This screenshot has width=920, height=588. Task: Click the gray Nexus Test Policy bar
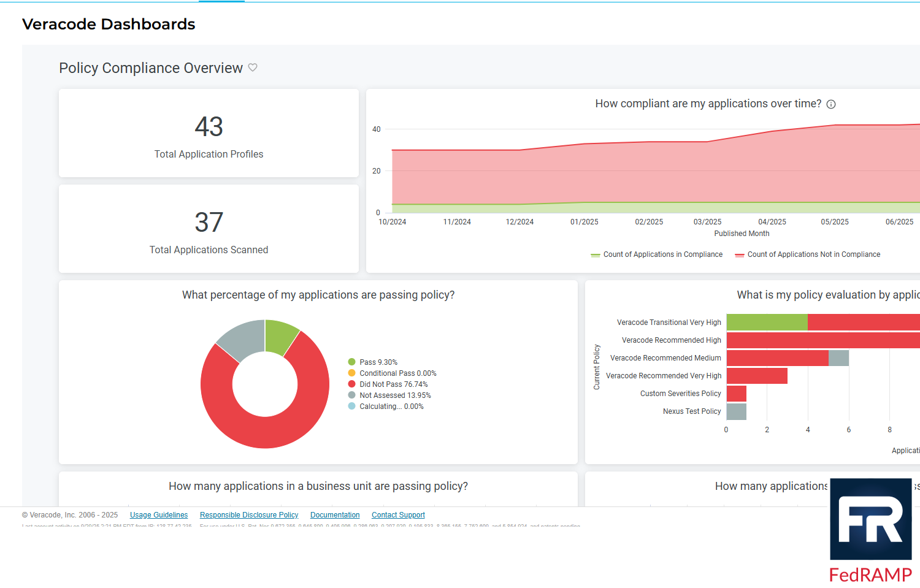[736, 411]
